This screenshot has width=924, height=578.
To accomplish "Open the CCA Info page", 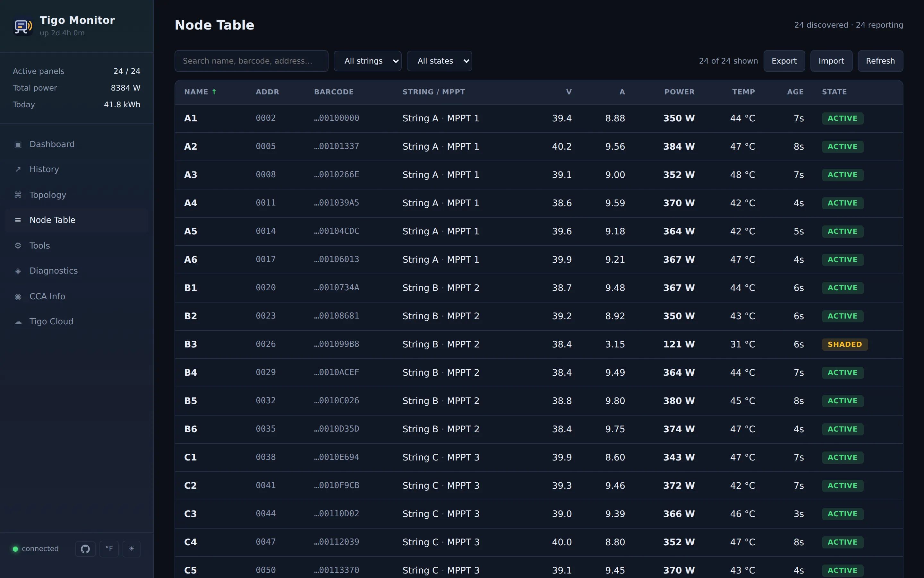I will (77, 297).
